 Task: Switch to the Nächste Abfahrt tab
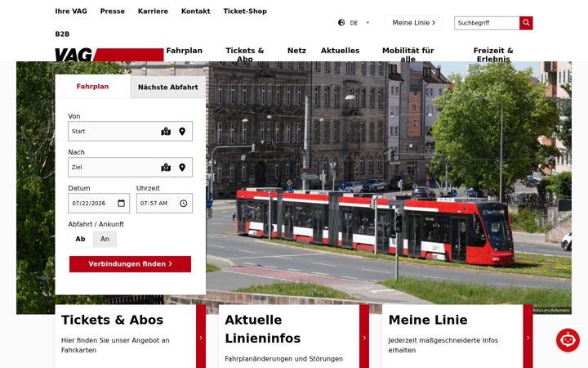click(168, 88)
